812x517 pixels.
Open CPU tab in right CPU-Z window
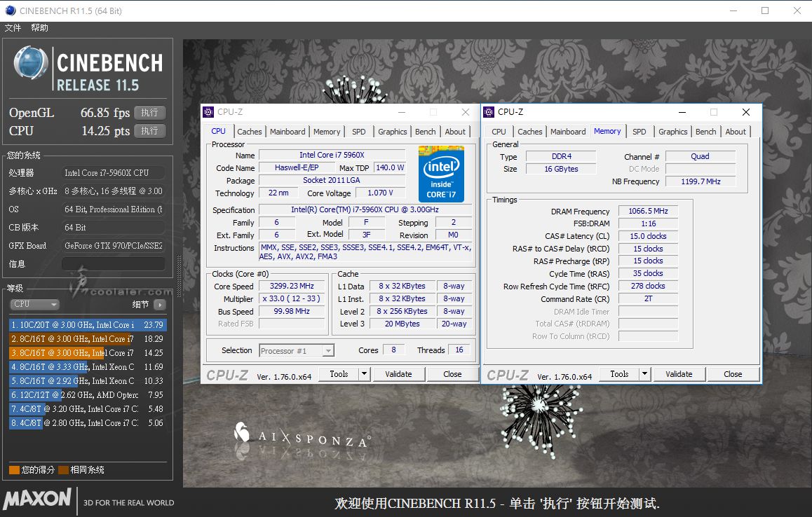499,132
